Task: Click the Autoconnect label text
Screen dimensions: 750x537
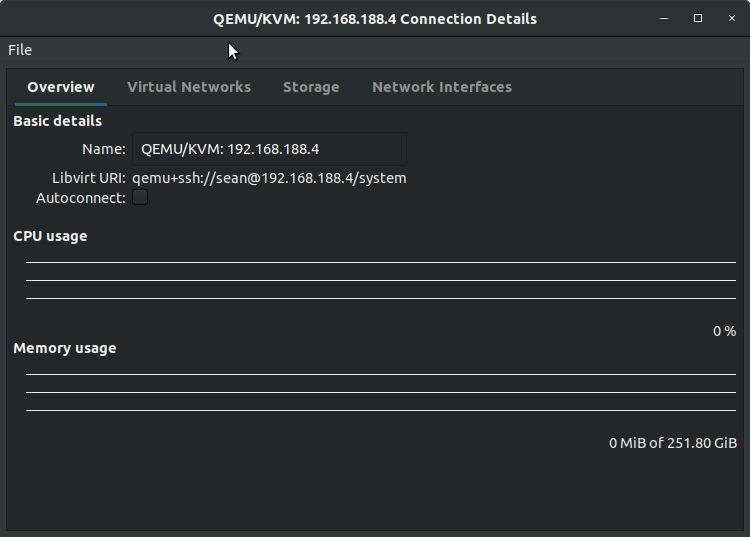Action: (81, 198)
